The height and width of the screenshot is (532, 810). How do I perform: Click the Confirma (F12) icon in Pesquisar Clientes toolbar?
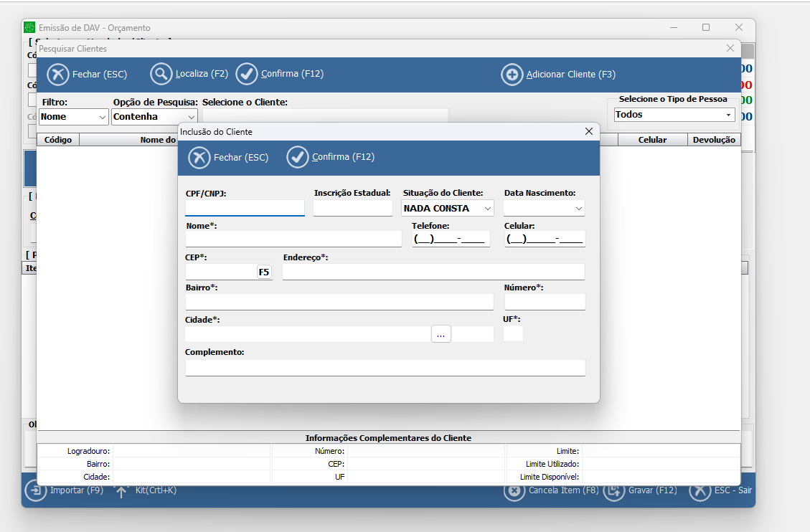(247, 75)
